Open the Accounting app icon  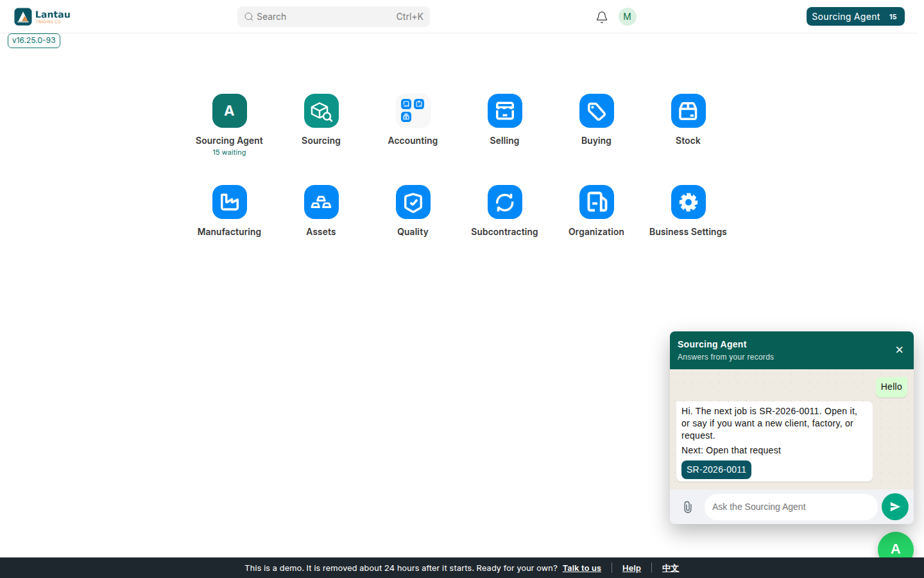click(413, 111)
